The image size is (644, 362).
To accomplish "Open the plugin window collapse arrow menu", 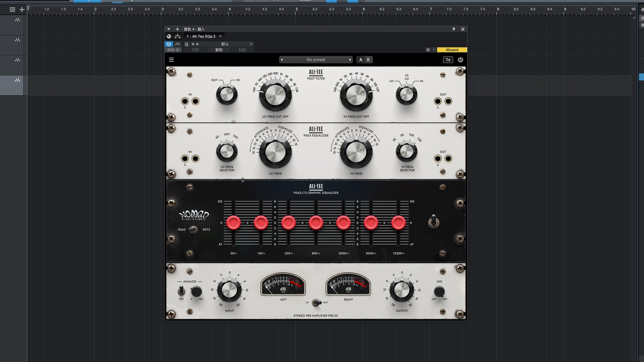I will point(169,29).
